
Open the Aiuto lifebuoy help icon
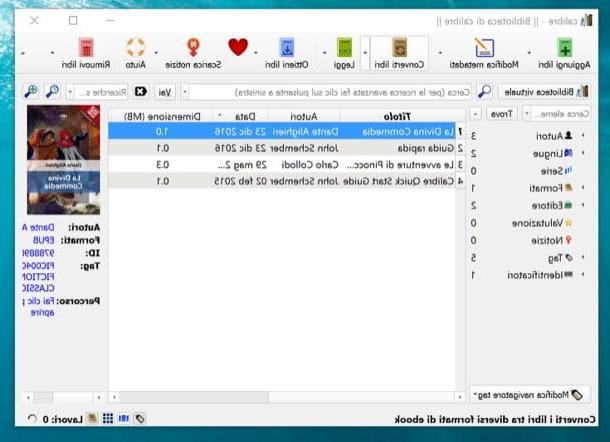pos(135,47)
